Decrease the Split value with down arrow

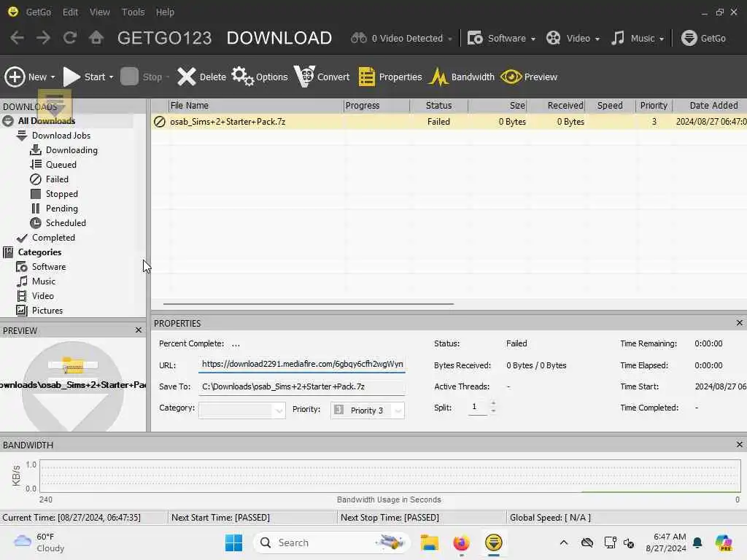coord(494,411)
